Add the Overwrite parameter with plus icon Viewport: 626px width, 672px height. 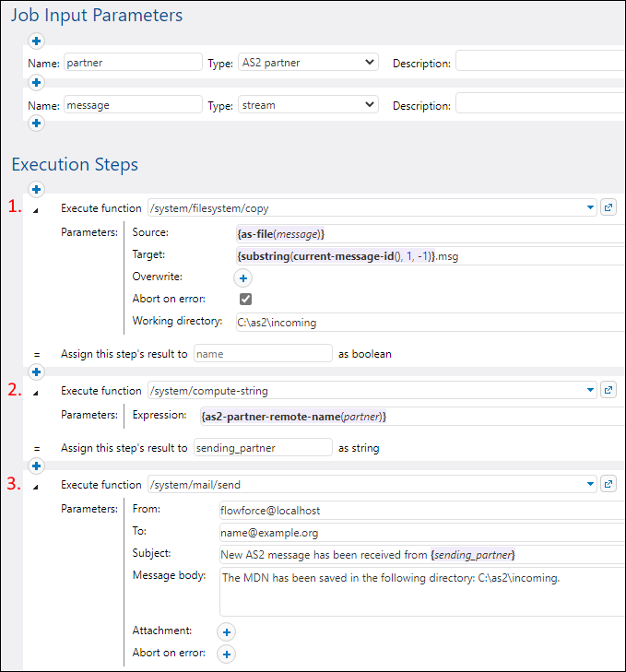[x=243, y=277]
